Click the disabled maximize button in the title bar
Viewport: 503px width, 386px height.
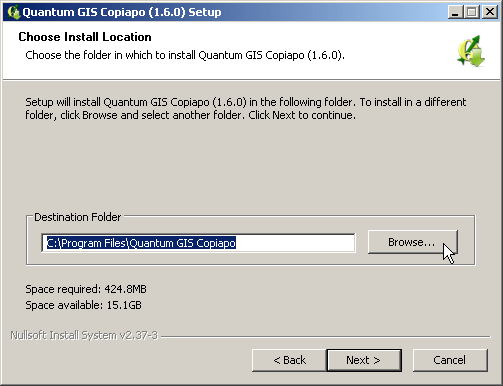(471, 12)
